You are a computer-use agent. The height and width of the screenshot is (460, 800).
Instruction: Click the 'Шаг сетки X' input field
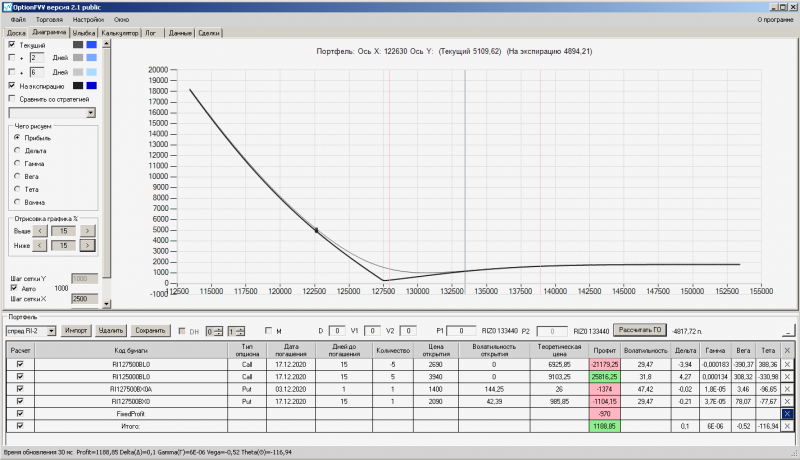coord(84,299)
